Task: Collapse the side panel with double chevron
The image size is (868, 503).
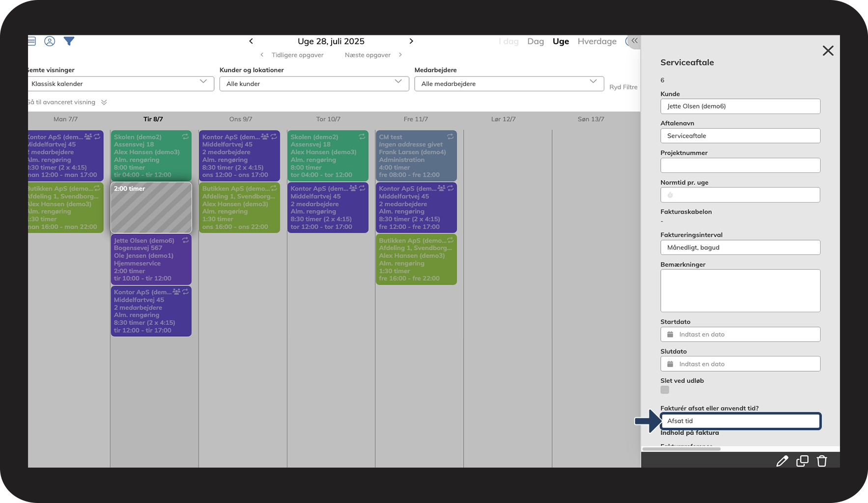Action: coord(634,41)
